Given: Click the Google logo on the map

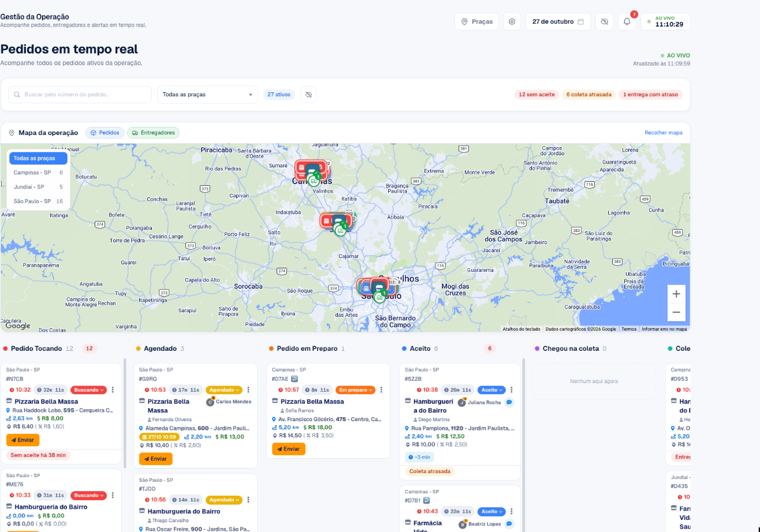Looking at the screenshot, I should (18, 326).
